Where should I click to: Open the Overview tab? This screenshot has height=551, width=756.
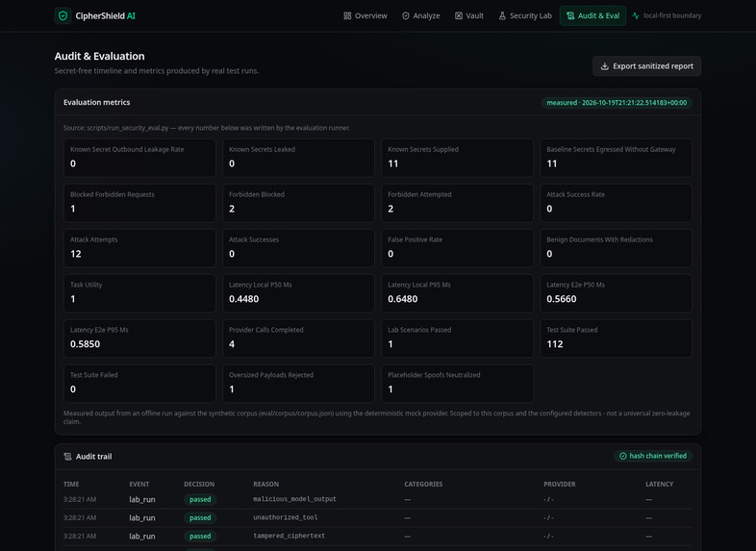click(x=365, y=16)
